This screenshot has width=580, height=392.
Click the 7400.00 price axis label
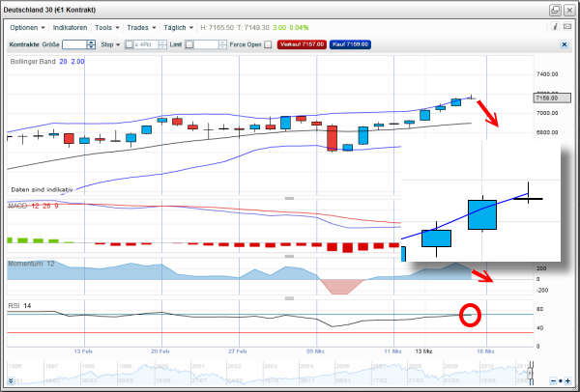click(x=547, y=74)
